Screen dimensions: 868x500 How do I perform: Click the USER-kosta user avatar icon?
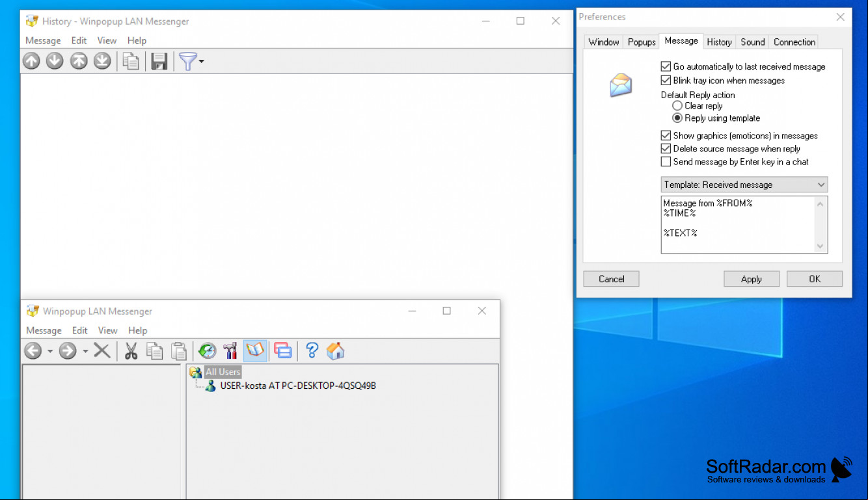pyautogui.click(x=211, y=386)
